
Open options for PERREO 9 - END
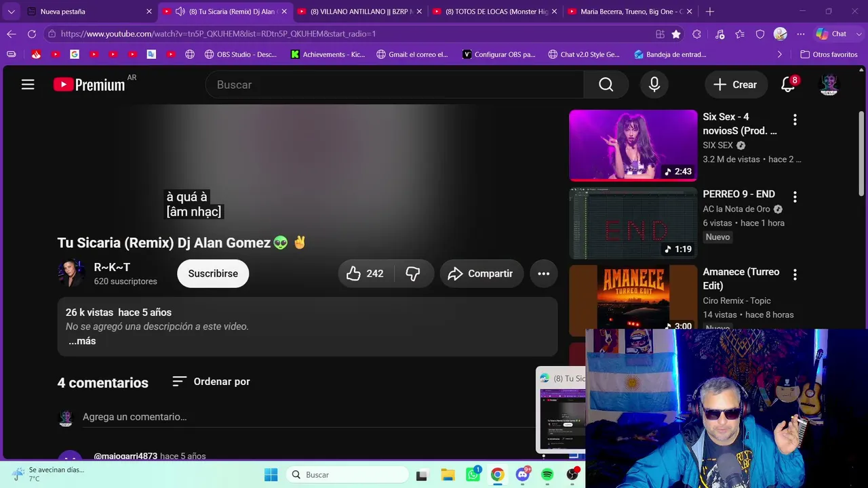[x=795, y=197]
